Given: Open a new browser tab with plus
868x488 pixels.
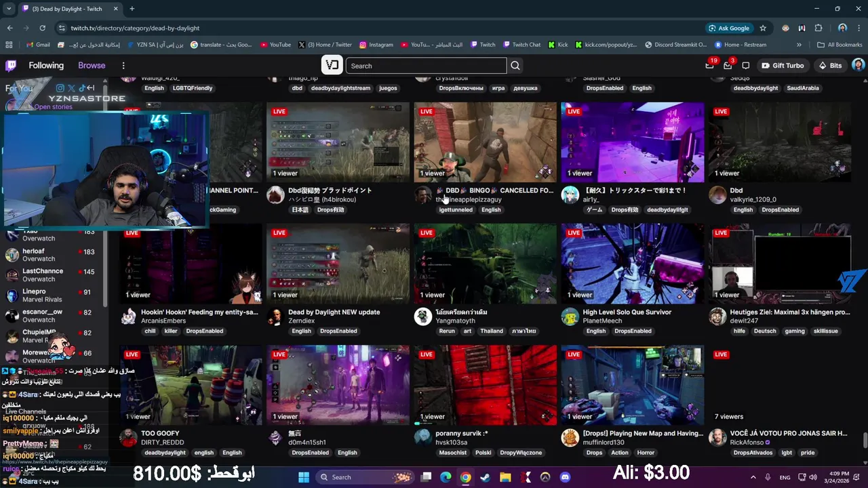Looking at the screenshot, I should [x=132, y=9].
